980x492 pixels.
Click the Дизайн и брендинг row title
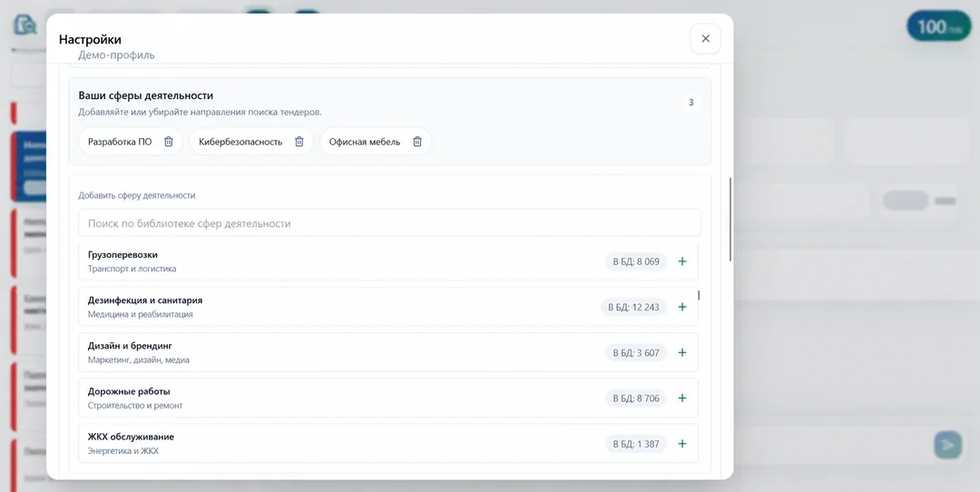pos(130,346)
